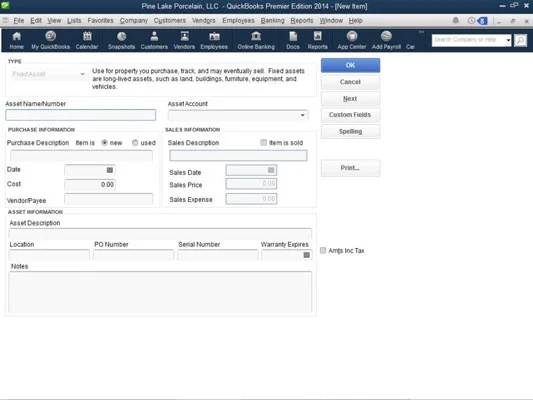
Task: Click the Serial Number field
Action: (218, 255)
